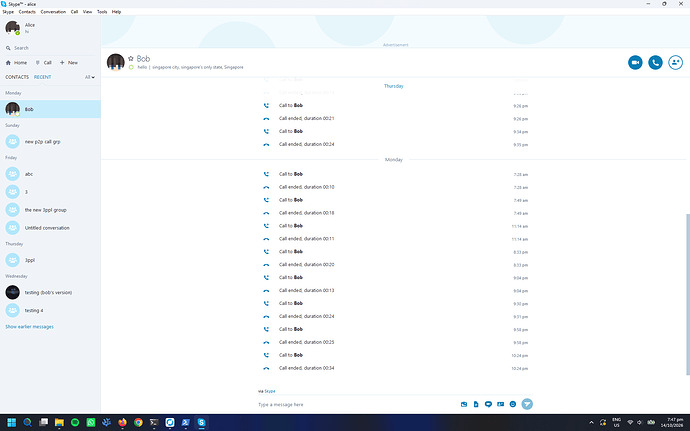Viewport: 690px width, 431px height.
Task: Start a video call with Bob
Action: [x=635, y=63]
